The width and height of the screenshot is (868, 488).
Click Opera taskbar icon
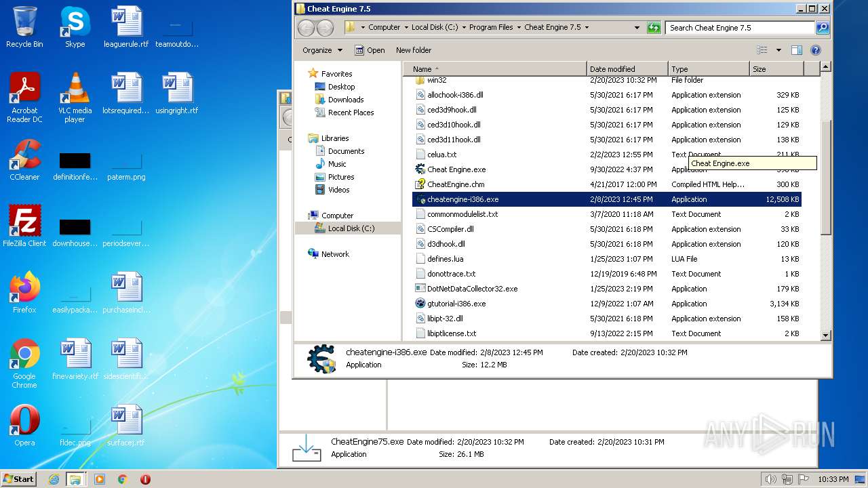coord(145,479)
